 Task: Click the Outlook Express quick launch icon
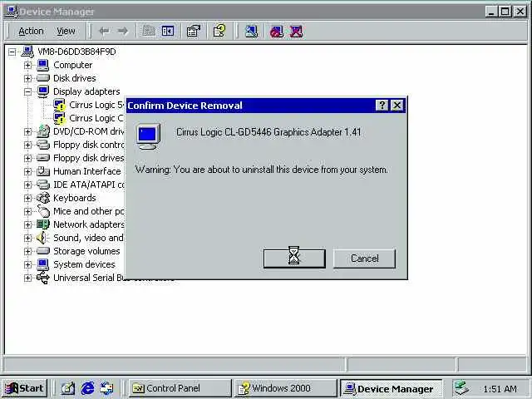tap(107, 388)
